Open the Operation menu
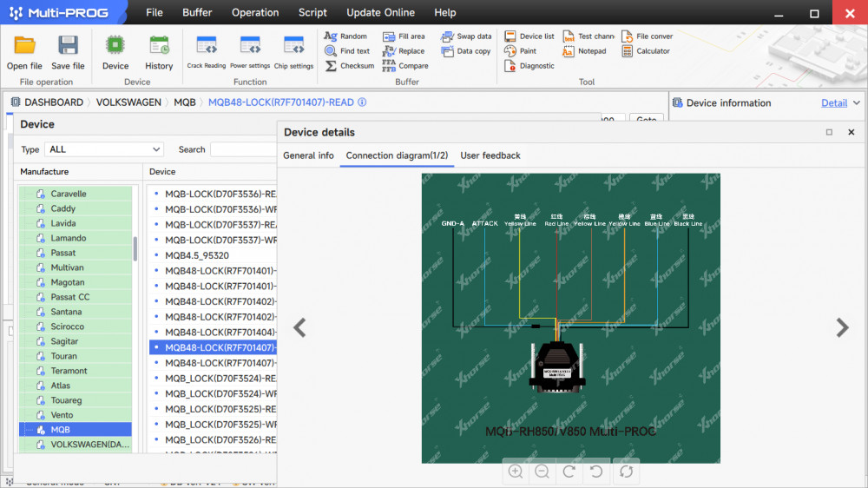868x488 pixels. pos(255,12)
